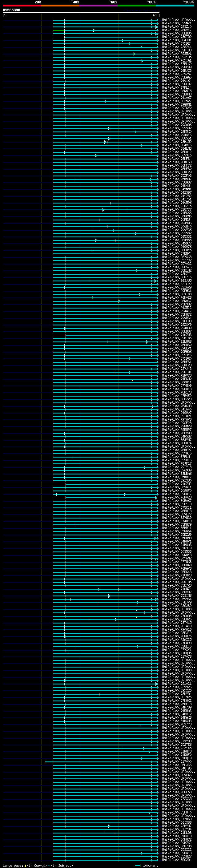Screen dimensions: 197x868
Task: Click the orange ~40% identity legend segment
Action: (60, 6)
